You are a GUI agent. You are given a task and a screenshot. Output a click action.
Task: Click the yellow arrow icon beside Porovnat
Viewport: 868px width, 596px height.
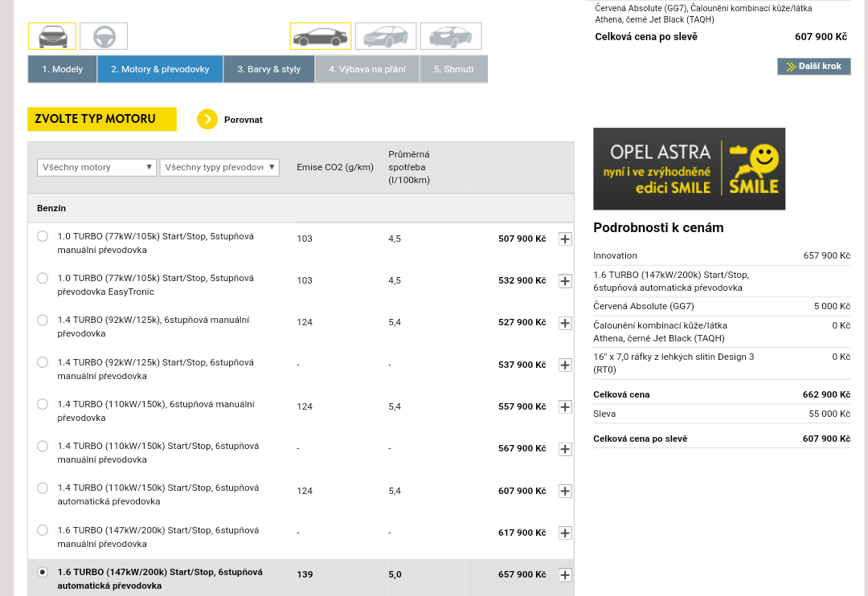pos(207,120)
